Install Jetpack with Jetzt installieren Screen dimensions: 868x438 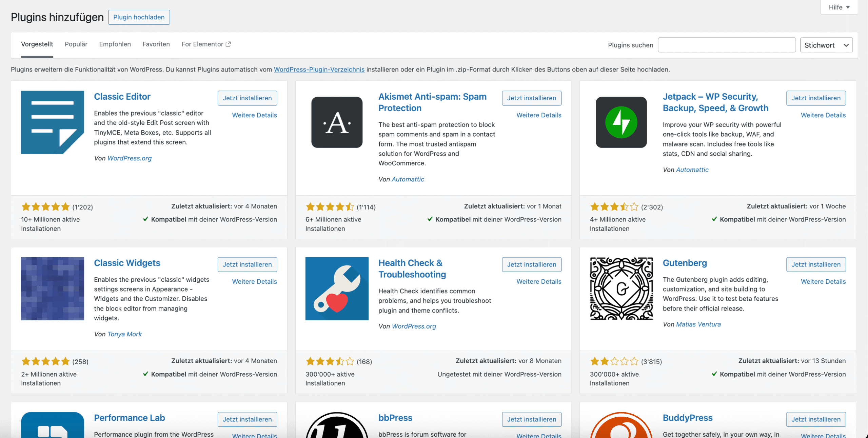tap(816, 98)
